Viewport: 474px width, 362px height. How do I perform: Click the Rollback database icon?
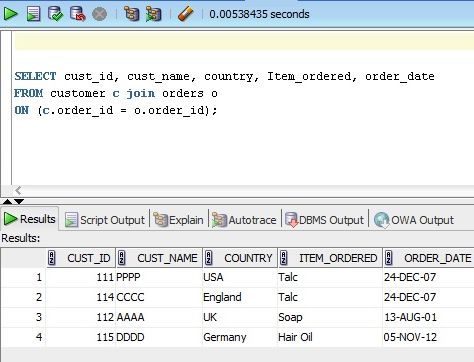[x=77, y=14]
